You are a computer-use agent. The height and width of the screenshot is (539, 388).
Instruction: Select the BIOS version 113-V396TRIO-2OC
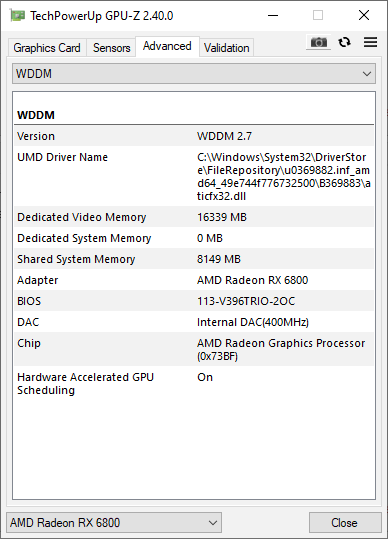tap(246, 301)
